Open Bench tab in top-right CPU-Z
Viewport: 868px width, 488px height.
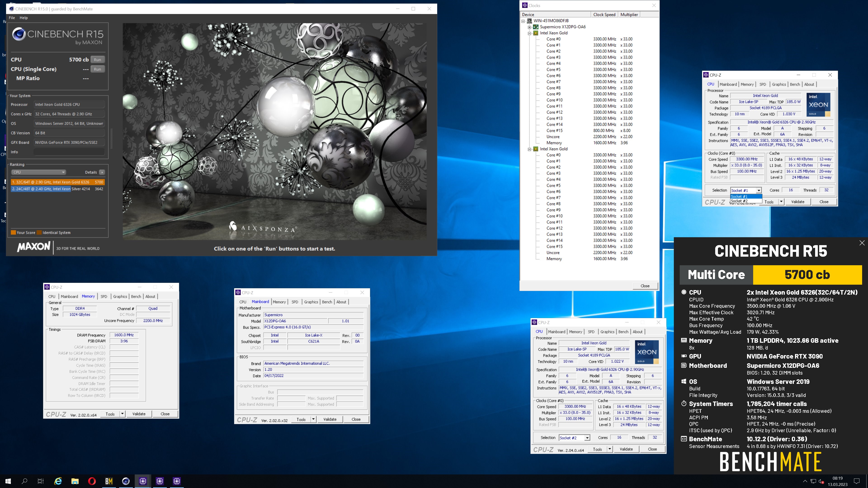pyautogui.click(x=795, y=84)
